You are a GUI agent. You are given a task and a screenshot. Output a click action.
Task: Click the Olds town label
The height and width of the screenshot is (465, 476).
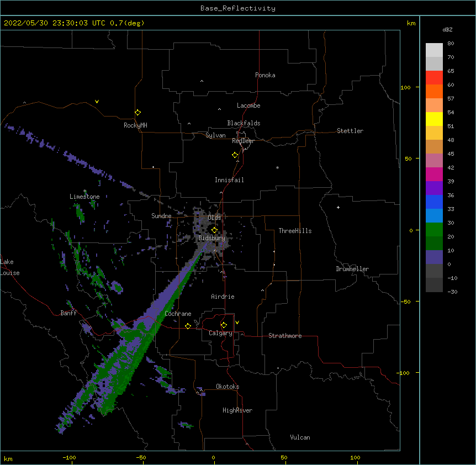[214, 218]
